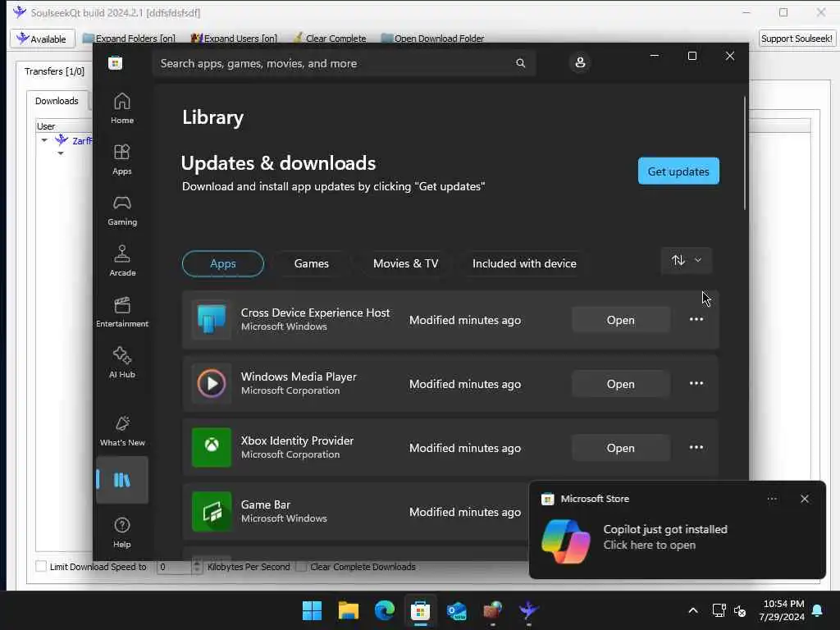Screen dimensions: 840x630
Task: Open more options for Cross Device Experience Host
Action: 696,319
